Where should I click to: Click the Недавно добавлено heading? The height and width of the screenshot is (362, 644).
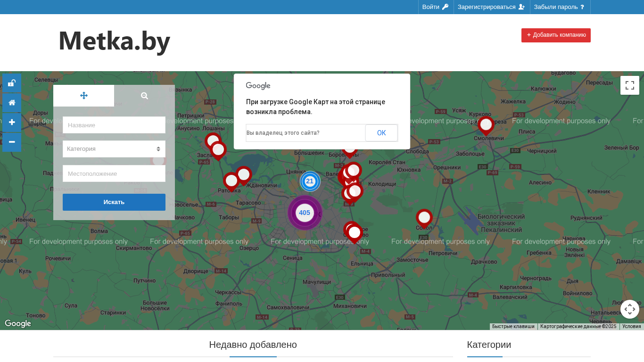(253, 345)
